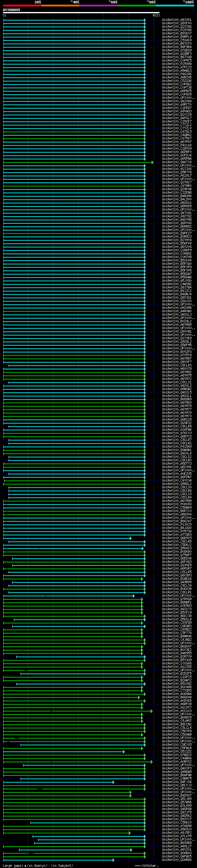Select the UniRef100_Q2QNF3 label

[x=176, y=54]
